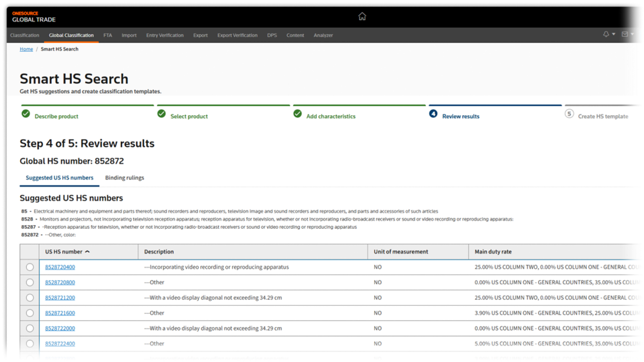Screen dimensions: 644x362
Task: Open the mail envelope icon
Action: click(624, 34)
